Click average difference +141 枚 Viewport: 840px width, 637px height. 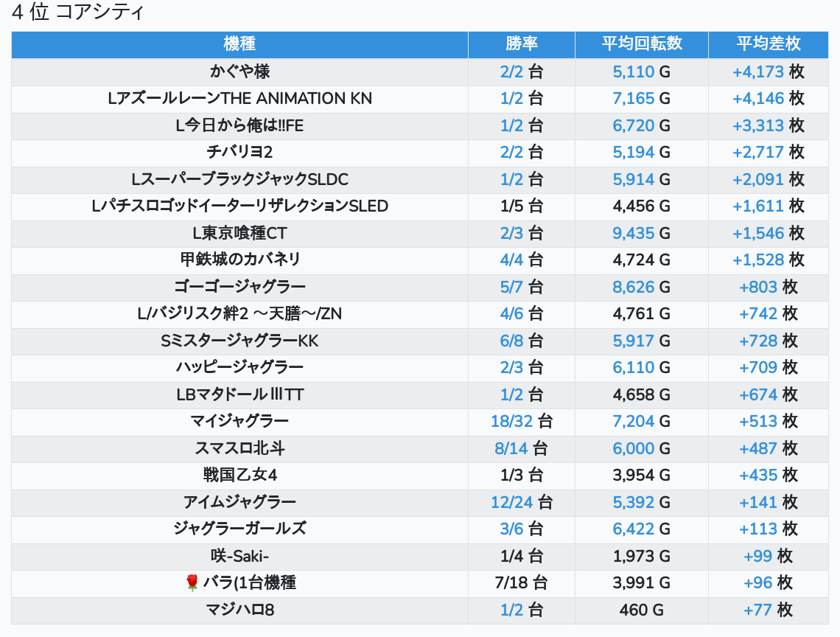pos(769,502)
